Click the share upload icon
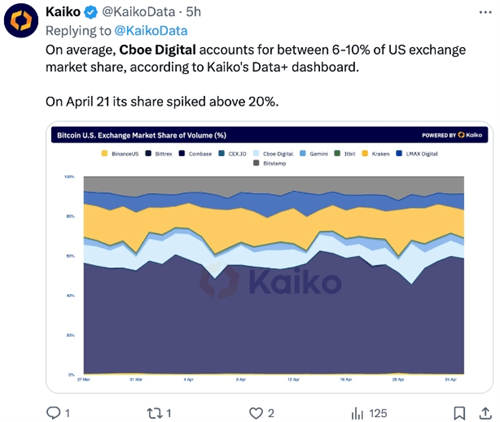The height and width of the screenshot is (422, 500). click(x=485, y=413)
